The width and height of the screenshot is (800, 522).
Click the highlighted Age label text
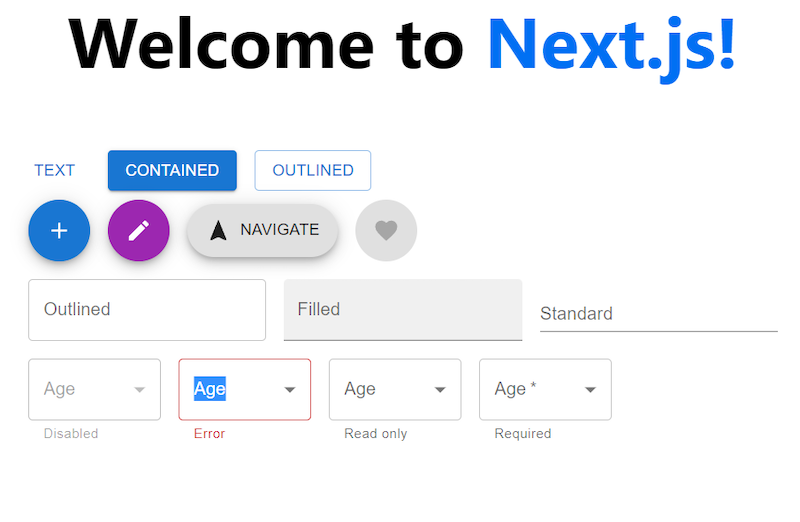pyautogui.click(x=210, y=389)
